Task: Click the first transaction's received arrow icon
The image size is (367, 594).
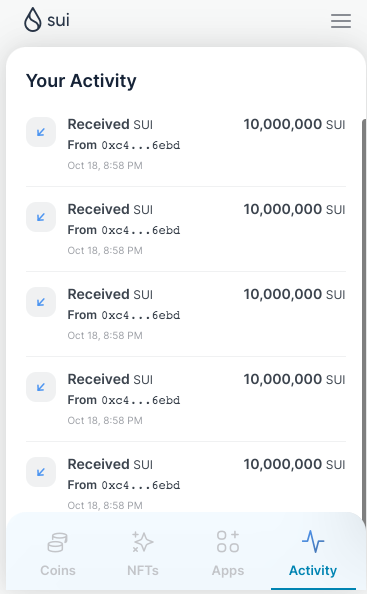Action: pos(41,132)
